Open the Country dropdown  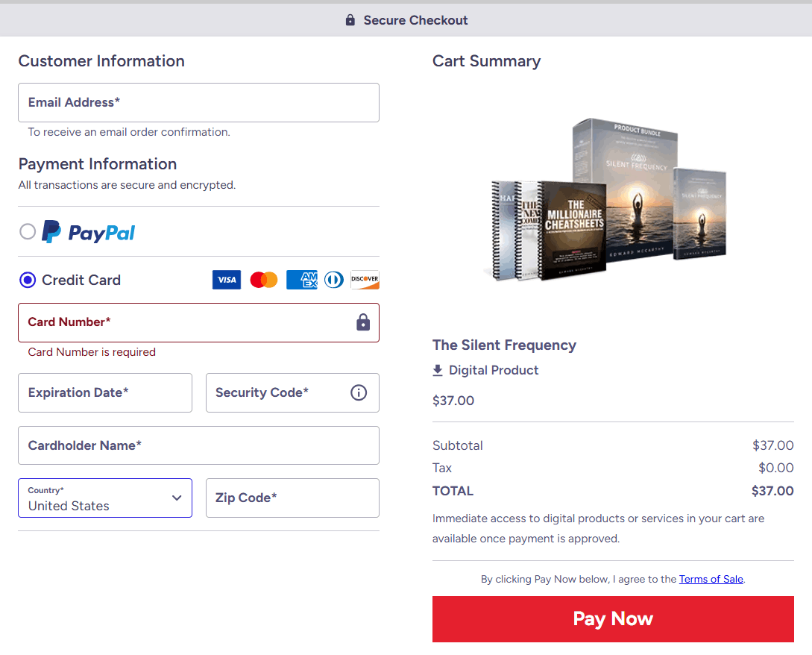pyautogui.click(x=105, y=498)
